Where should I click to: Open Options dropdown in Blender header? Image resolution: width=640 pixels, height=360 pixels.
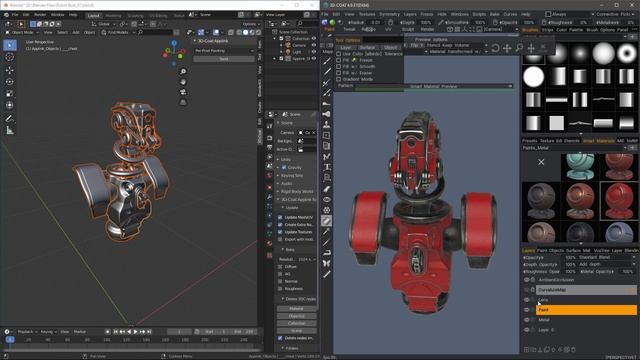tap(250, 24)
